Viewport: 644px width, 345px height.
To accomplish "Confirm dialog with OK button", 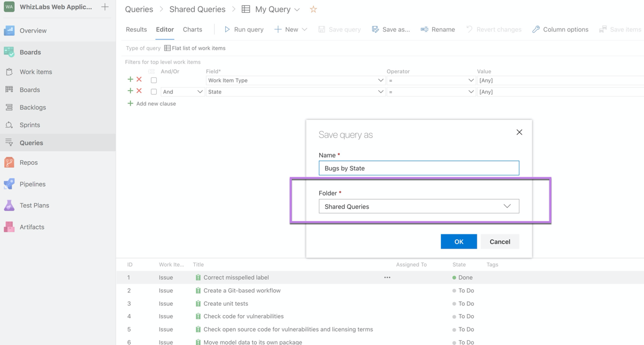I will pyautogui.click(x=459, y=241).
